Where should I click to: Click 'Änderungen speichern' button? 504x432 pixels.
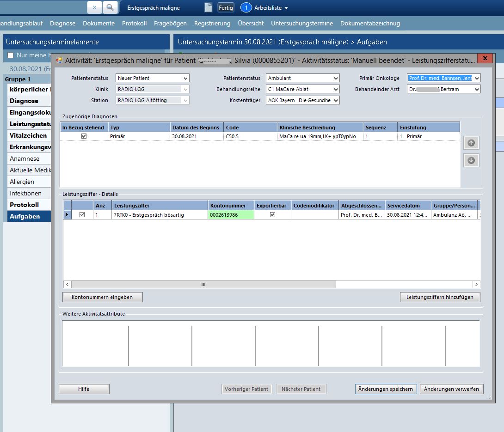[x=386, y=389]
